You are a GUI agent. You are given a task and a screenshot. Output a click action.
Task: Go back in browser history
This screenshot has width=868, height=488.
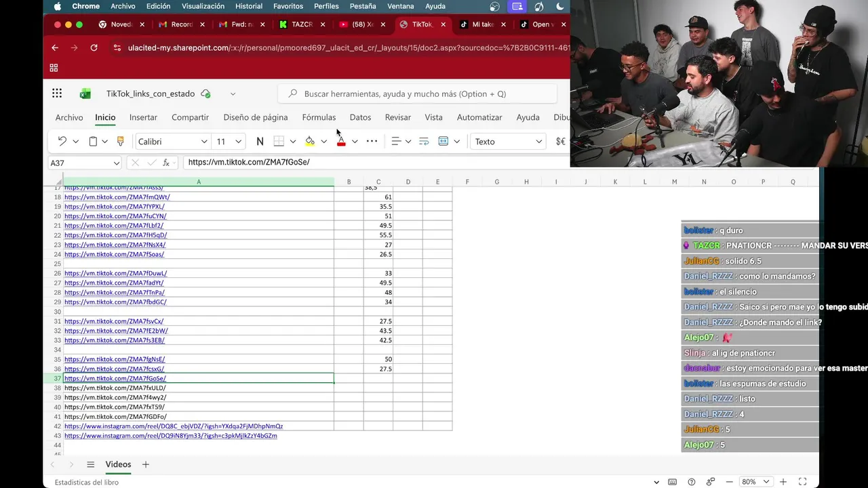click(x=55, y=47)
